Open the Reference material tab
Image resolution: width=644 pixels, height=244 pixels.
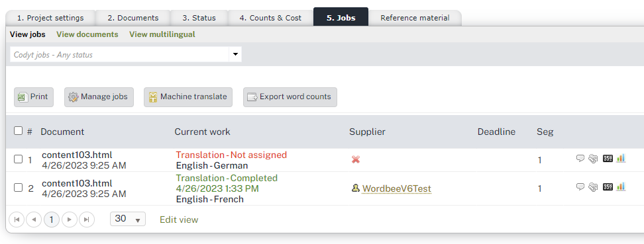(415, 18)
